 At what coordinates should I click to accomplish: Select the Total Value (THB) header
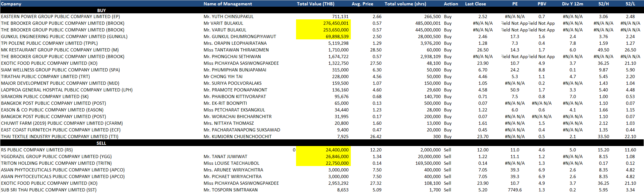coord(315,4)
